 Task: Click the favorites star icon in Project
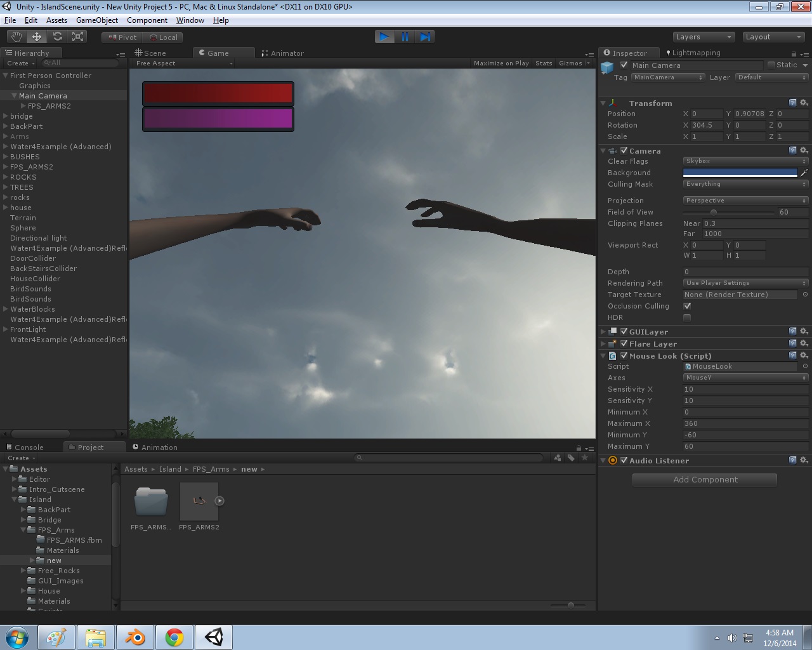pos(585,458)
